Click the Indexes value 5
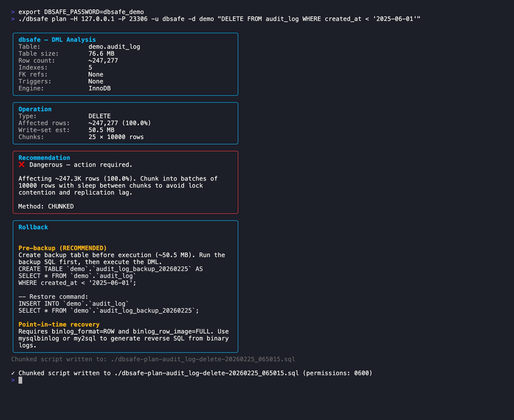 [90, 67]
